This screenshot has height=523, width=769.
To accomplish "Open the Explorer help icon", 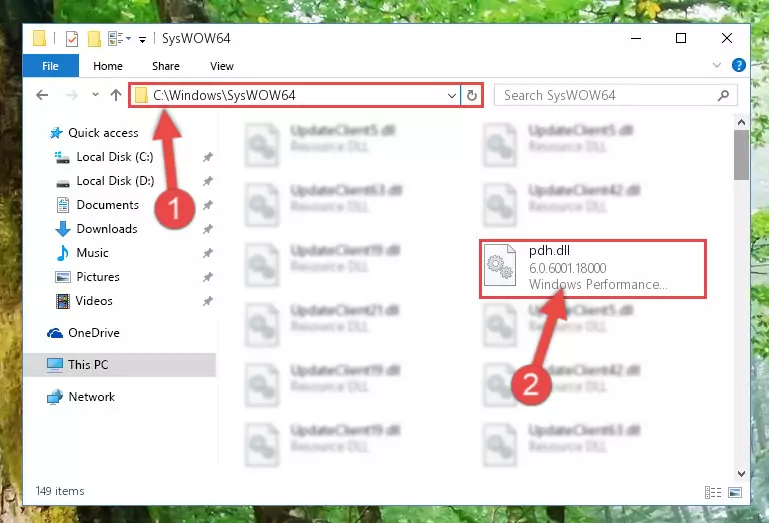I will (739, 65).
